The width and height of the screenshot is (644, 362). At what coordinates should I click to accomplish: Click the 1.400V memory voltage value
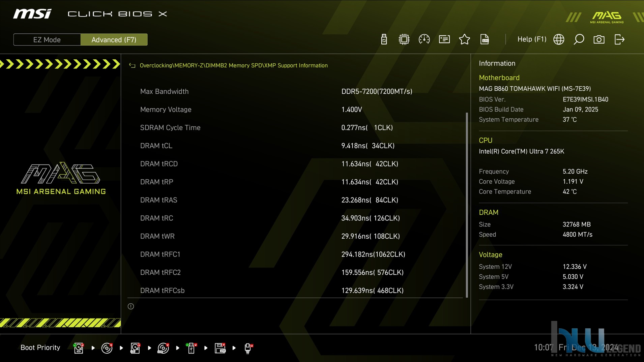[x=352, y=110]
